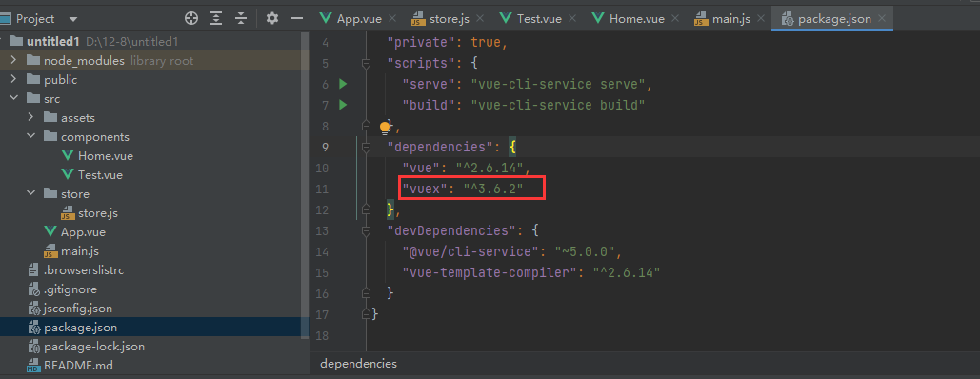Viewport: 980px width, 379px height.
Task: Collapse the store folder
Action: tap(31, 194)
